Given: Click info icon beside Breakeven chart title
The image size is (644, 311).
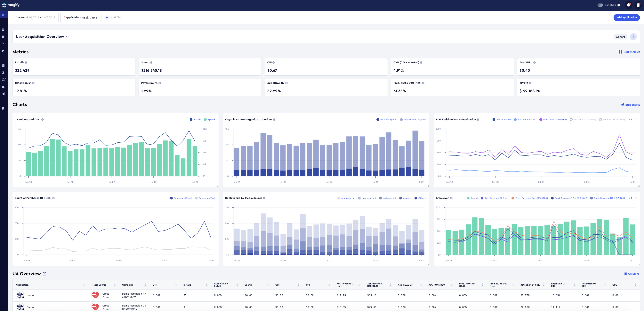Looking at the screenshot, I should (451, 198).
